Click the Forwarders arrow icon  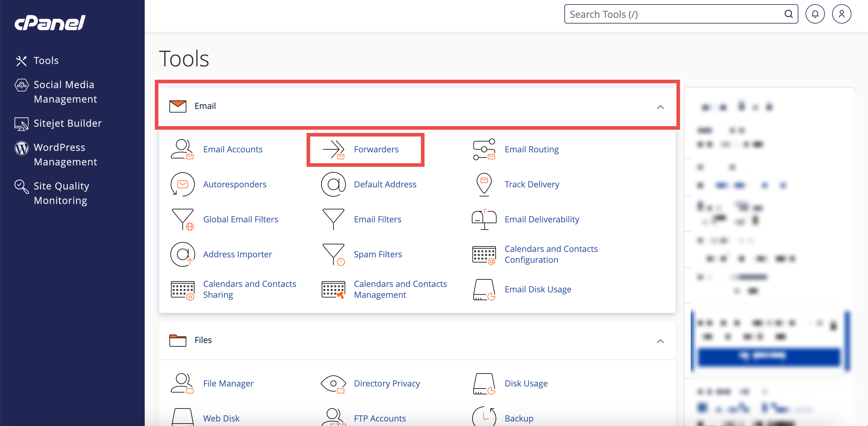tap(333, 149)
